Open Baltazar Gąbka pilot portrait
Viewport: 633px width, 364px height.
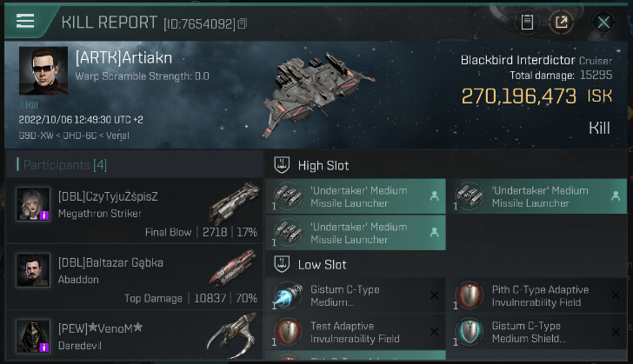point(33,269)
